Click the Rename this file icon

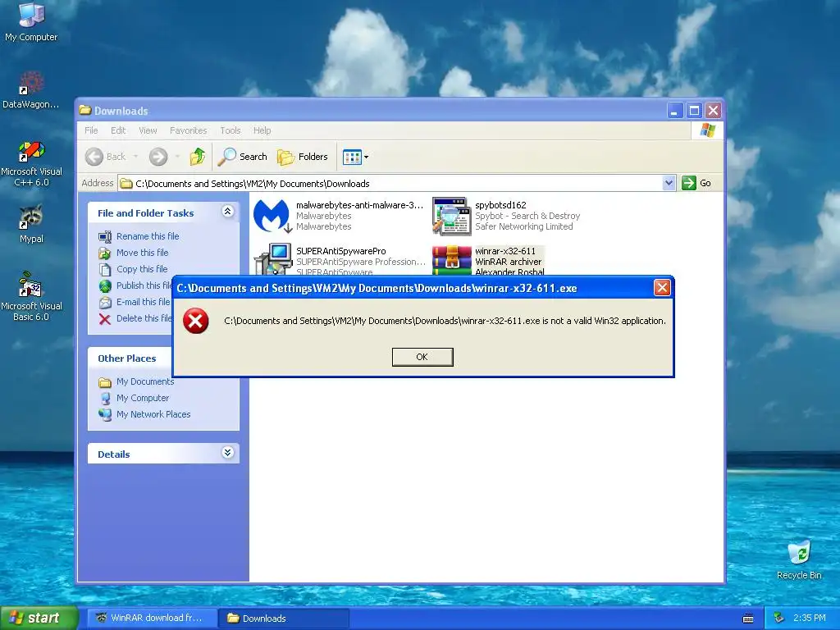pos(105,236)
